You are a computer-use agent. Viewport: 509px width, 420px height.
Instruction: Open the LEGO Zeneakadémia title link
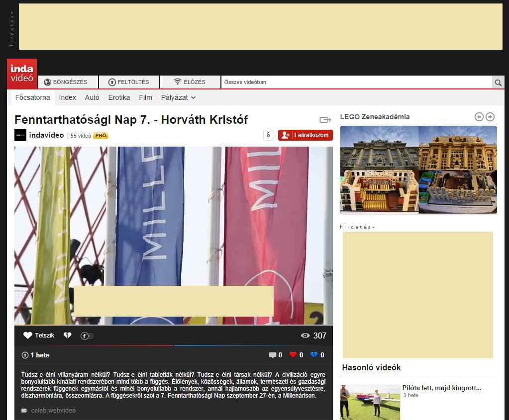(375, 117)
